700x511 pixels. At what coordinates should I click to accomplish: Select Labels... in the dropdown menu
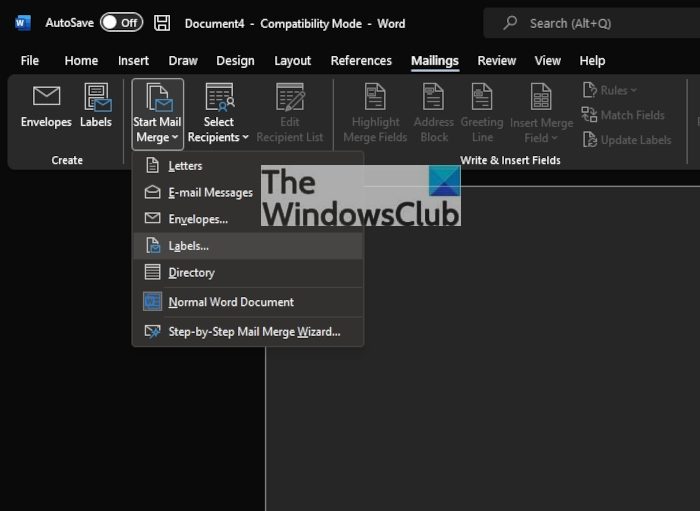pyautogui.click(x=248, y=246)
